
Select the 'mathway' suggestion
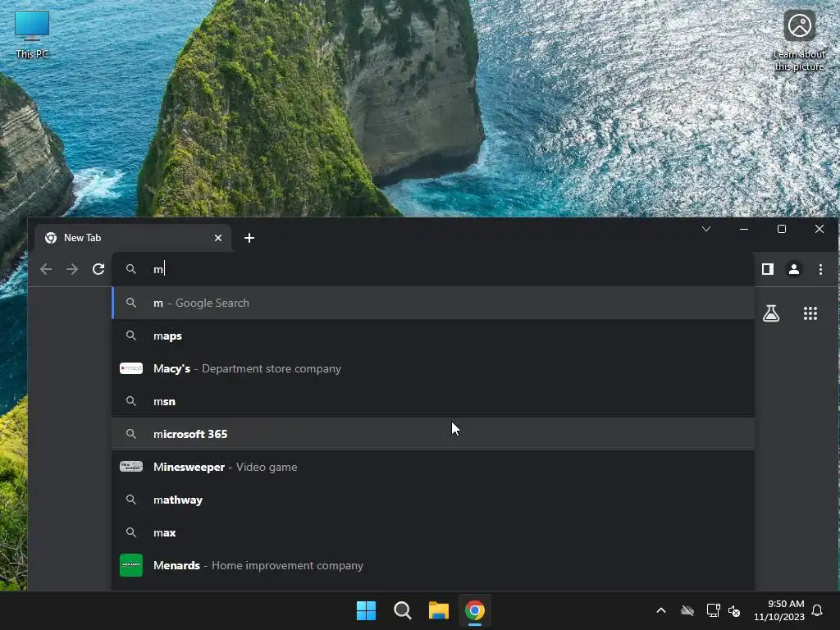coord(433,500)
